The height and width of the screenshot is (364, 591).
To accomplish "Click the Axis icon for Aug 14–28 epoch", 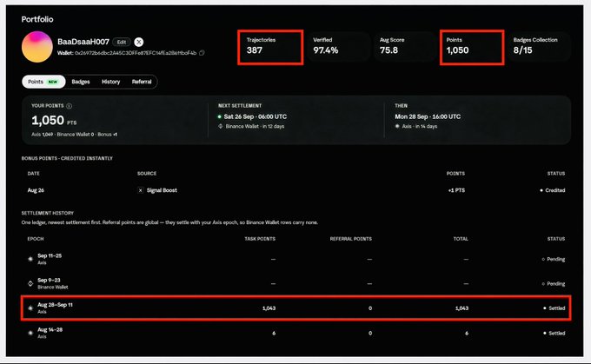I will [30, 333].
